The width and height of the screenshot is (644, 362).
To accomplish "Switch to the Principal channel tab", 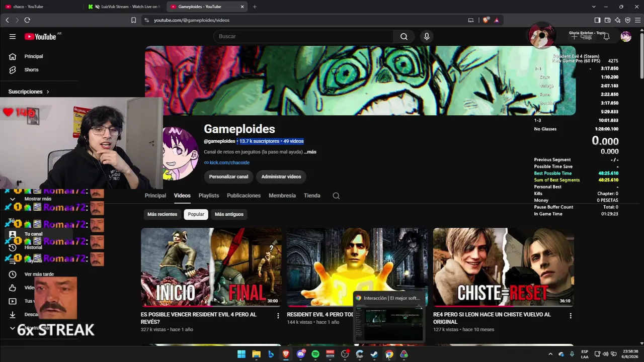I will [155, 196].
